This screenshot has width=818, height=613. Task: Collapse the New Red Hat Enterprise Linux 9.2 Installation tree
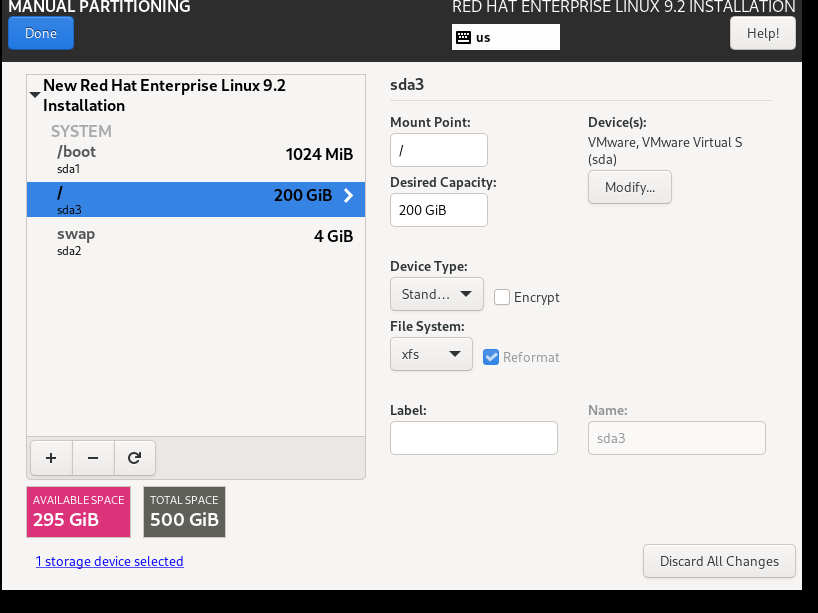pos(35,95)
